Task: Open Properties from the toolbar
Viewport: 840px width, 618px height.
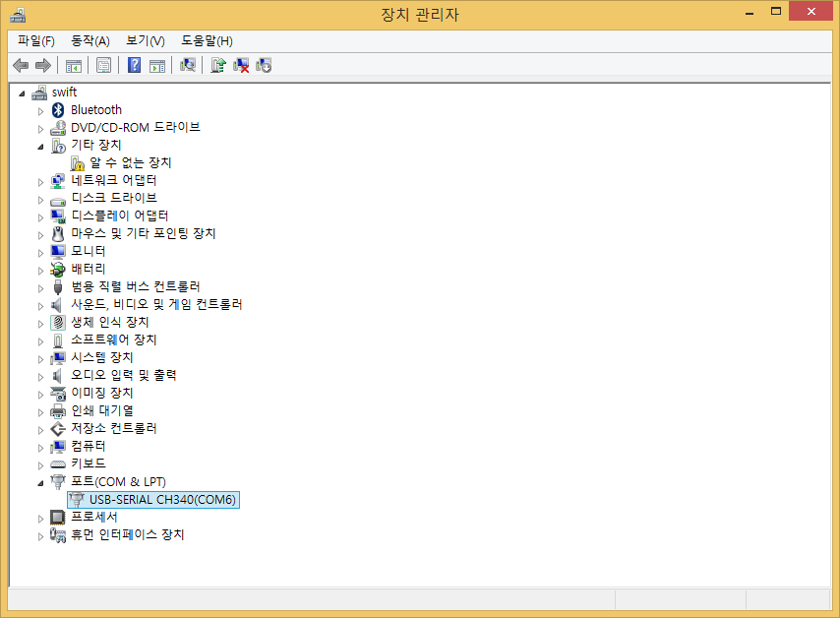Action: point(104,65)
